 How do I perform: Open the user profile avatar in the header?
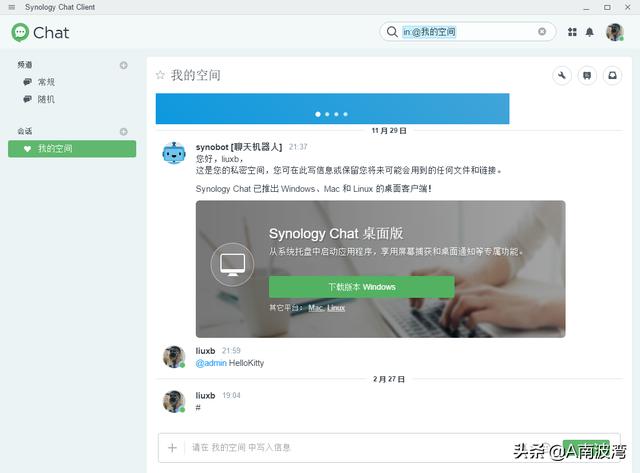tap(614, 32)
